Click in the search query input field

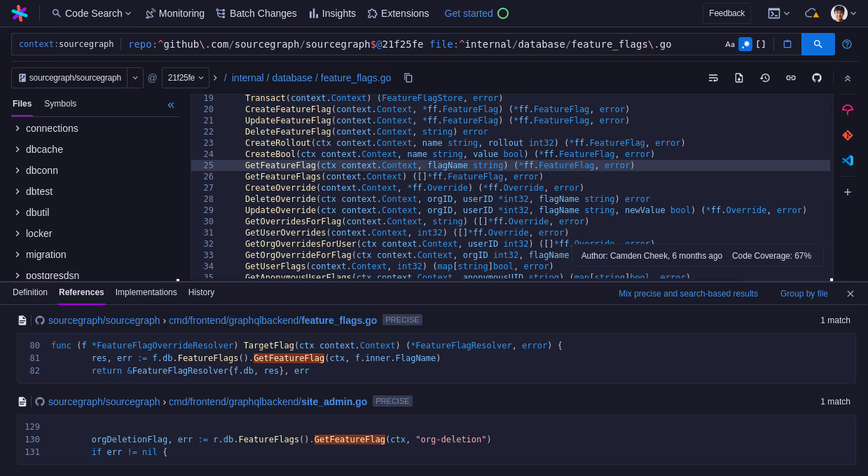420,44
